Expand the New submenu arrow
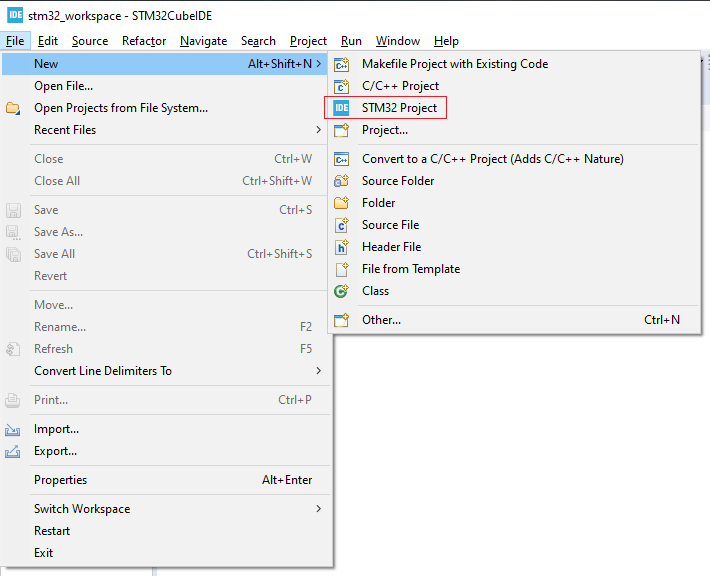This screenshot has height=576, width=710. [319, 64]
